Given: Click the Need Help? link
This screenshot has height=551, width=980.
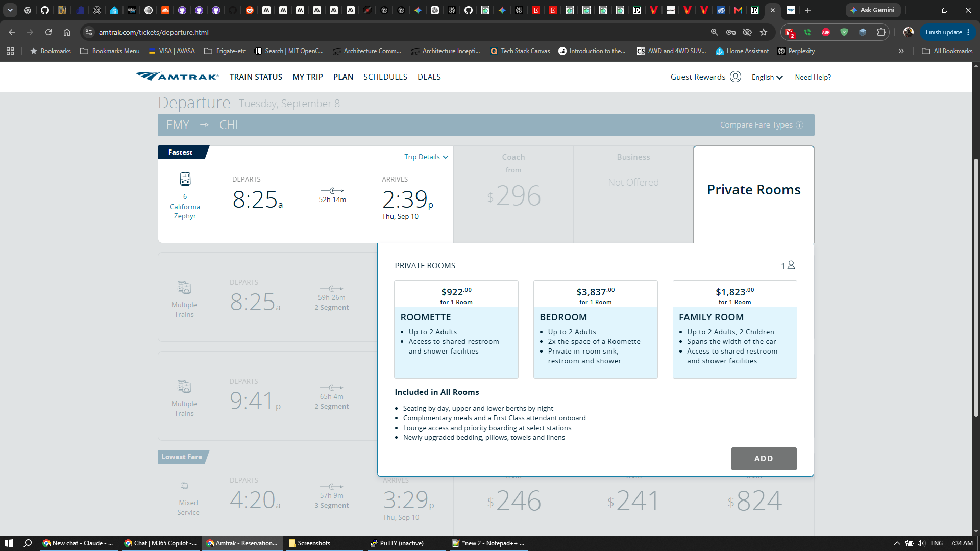Looking at the screenshot, I should (x=813, y=77).
